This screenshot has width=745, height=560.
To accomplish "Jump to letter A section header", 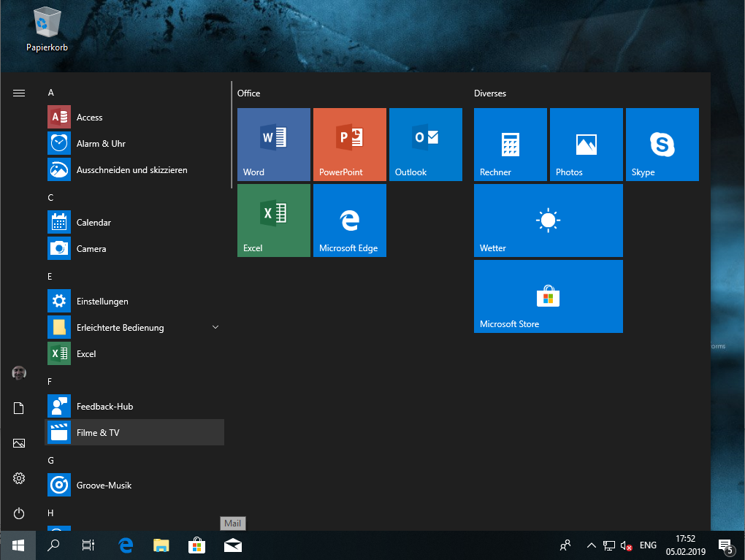I will tap(51, 93).
